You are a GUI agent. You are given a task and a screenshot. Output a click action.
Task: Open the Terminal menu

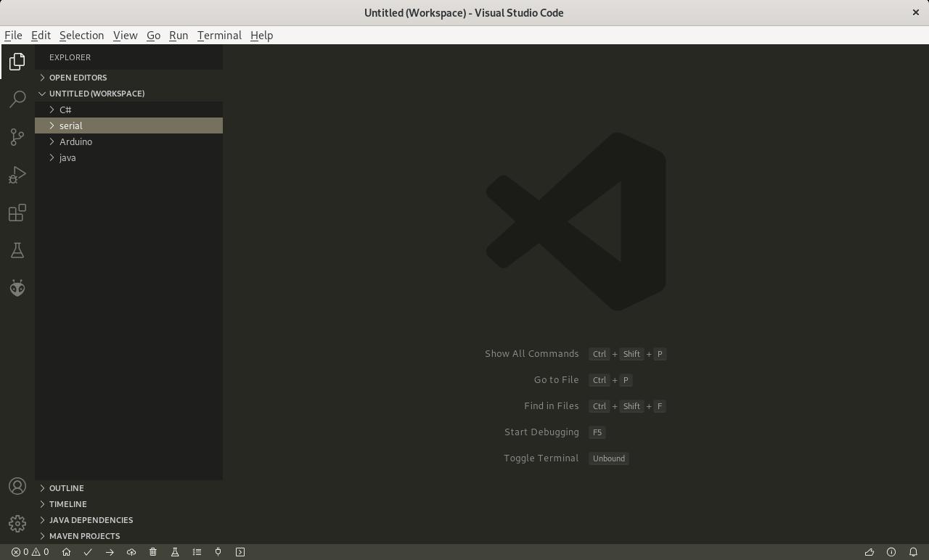point(218,36)
